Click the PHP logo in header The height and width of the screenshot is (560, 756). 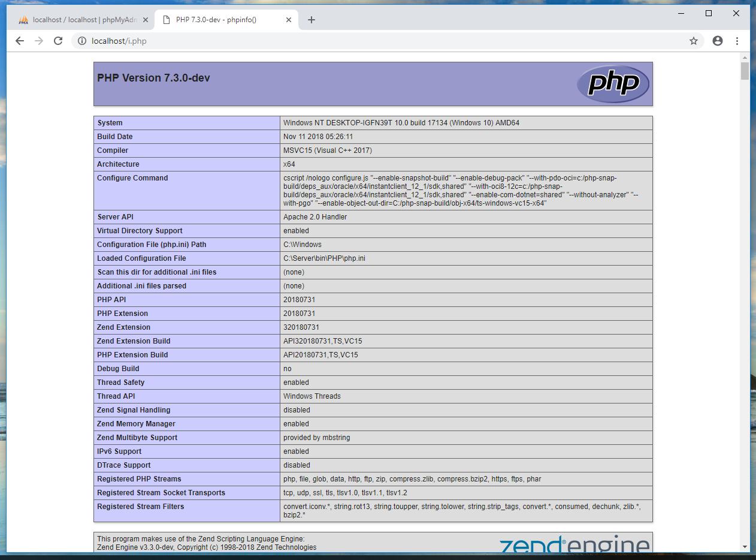click(x=612, y=84)
